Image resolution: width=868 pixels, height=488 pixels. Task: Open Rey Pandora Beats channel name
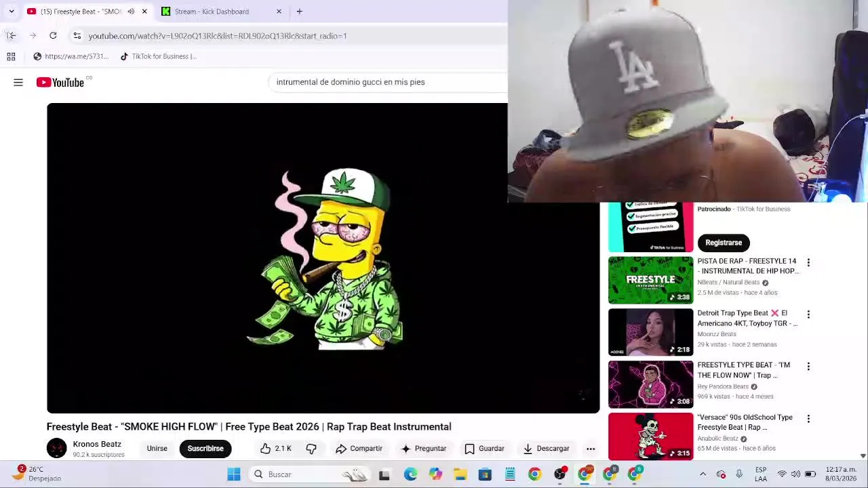tap(723, 386)
